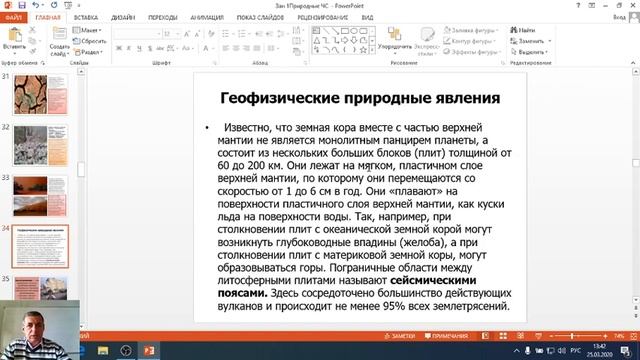Screen dimensions: 640x360
Task: Select the rectangle shape in gallery
Action: click(x=344, y=31)
